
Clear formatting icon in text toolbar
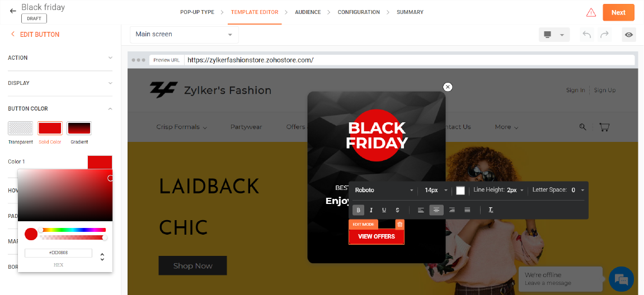491,210
